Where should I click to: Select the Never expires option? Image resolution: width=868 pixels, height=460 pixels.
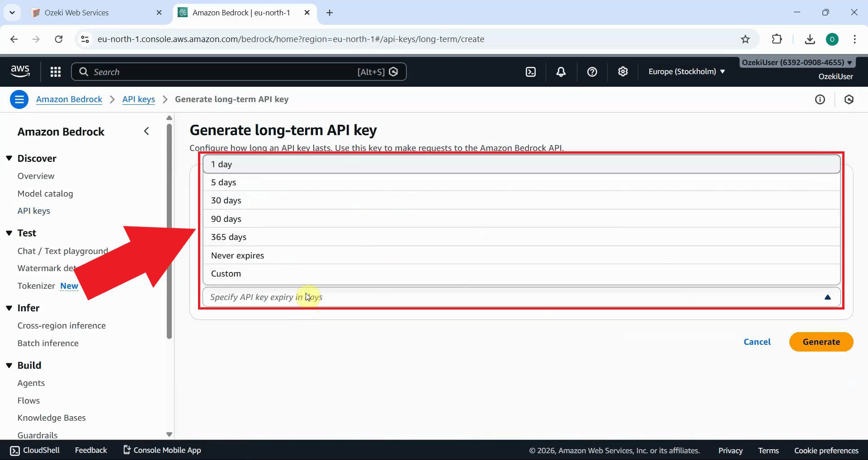click(x=237, y=256)
